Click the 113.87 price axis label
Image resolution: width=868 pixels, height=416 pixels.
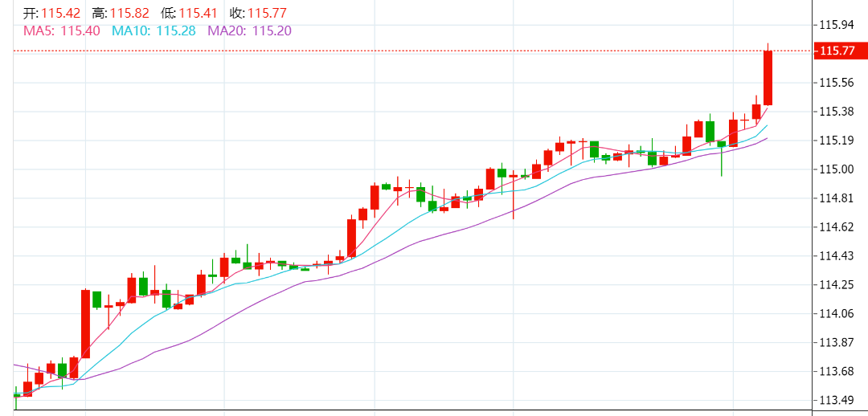pyautogui.click(x=836, y=343)
